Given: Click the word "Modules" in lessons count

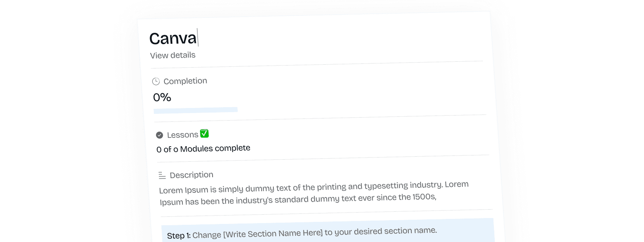Looking at the screenshot, I should point(197,149).
